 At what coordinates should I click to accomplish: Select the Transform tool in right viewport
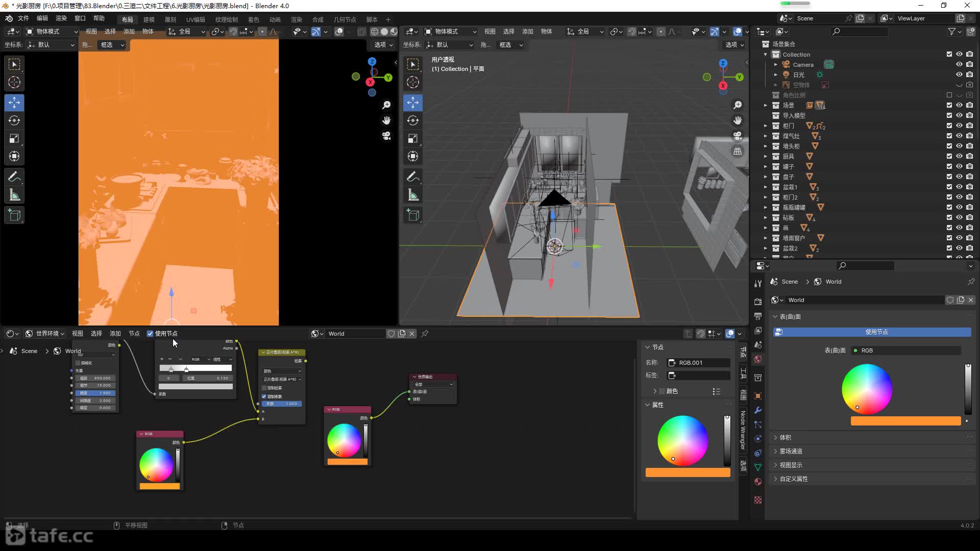413,156
